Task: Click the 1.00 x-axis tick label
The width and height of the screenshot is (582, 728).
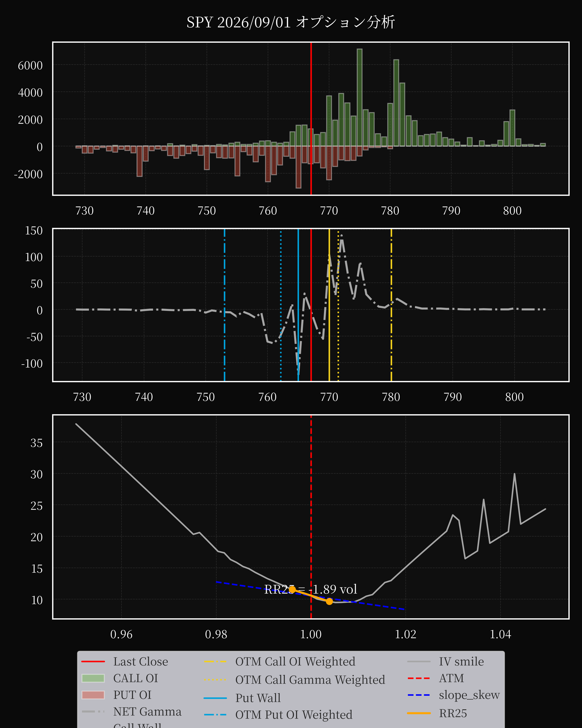Action: pyautogui.click(x=311, y=634)
